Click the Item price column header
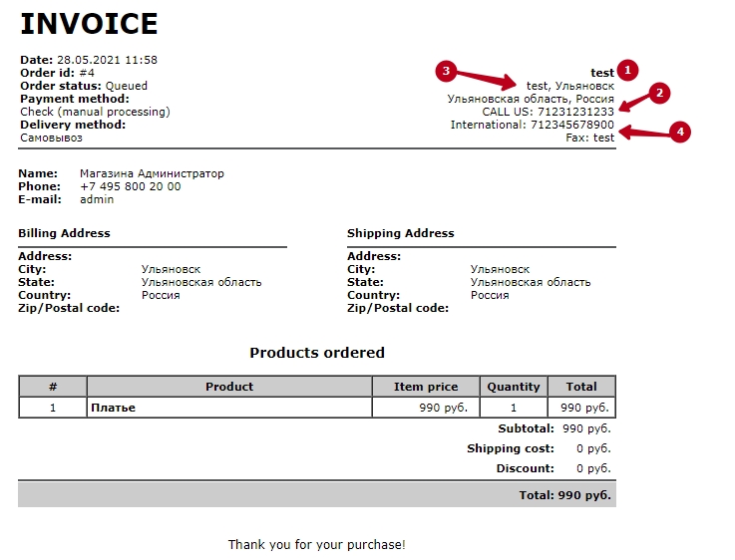 click(426, 387)
